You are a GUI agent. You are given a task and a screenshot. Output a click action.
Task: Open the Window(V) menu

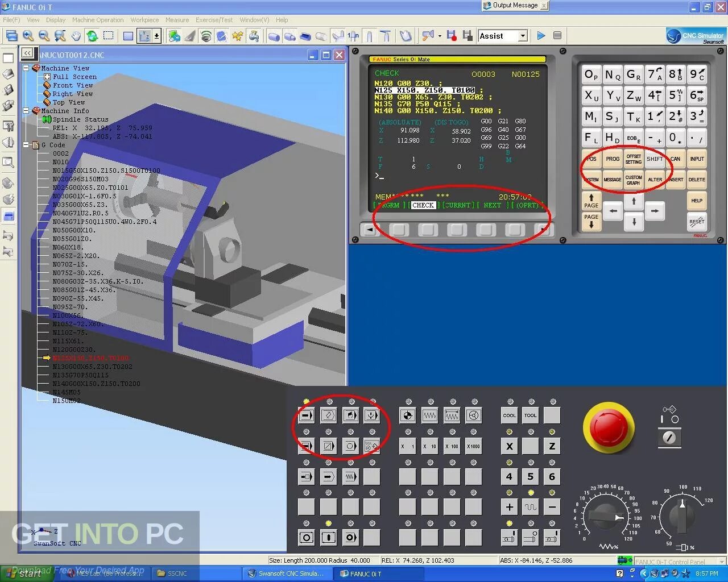254,20
